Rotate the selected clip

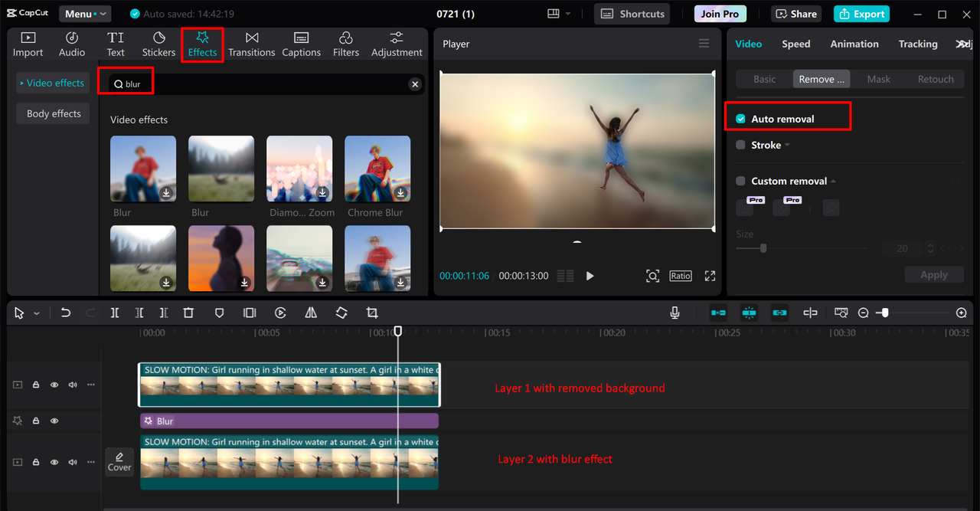[x=341, y=313]
